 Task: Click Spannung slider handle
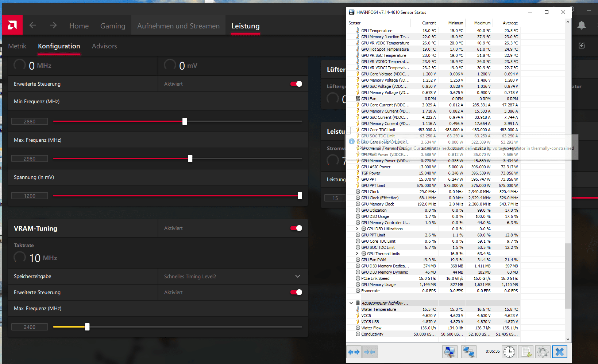coord(300,196)
